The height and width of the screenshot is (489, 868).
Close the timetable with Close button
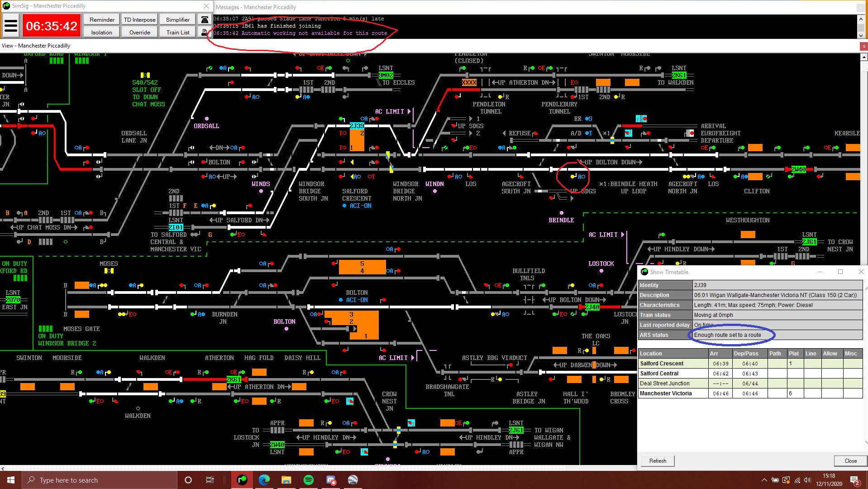[850, 460]
